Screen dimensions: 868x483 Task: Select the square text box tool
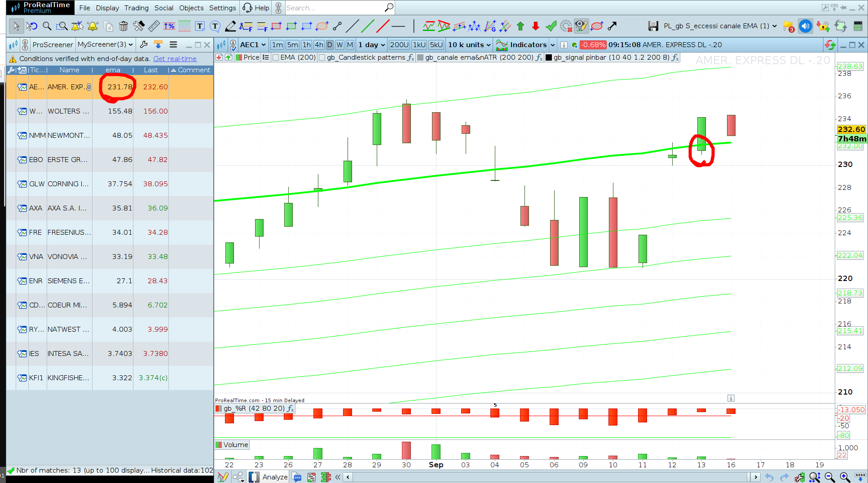200,26
